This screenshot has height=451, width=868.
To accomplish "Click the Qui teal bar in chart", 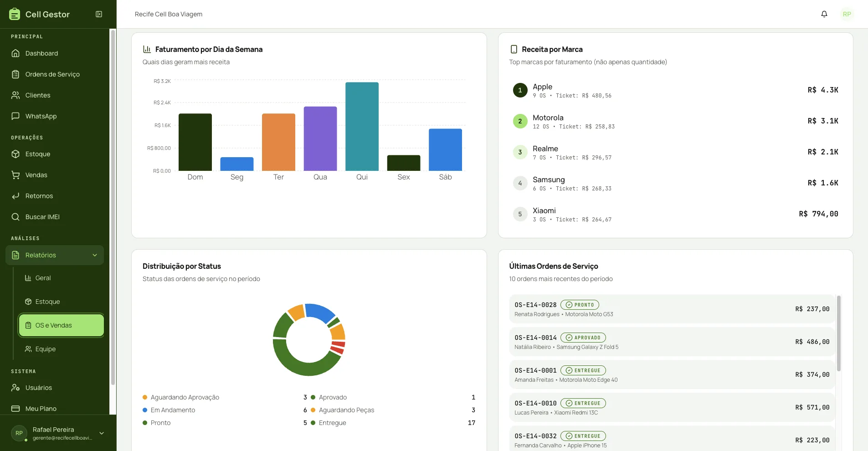I will coord(362,127).
